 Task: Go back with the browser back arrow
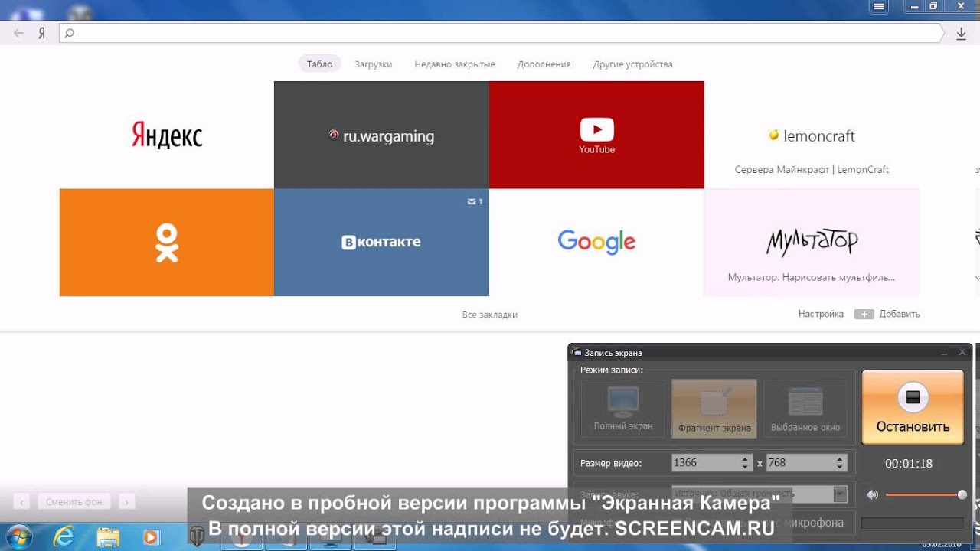18,34
